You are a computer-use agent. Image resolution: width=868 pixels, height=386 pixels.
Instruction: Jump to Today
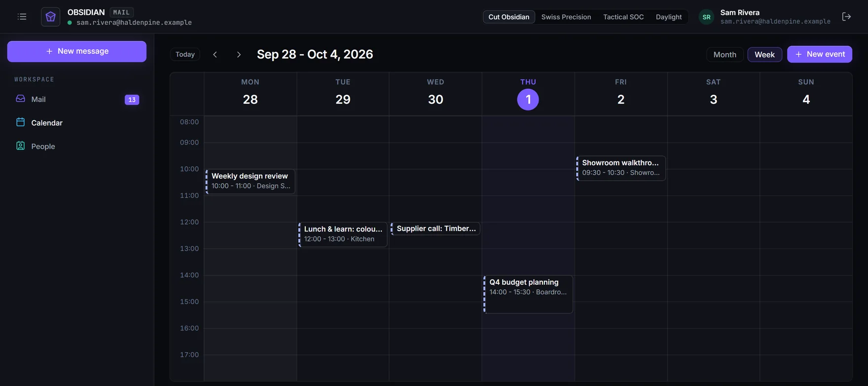(185, 54)
